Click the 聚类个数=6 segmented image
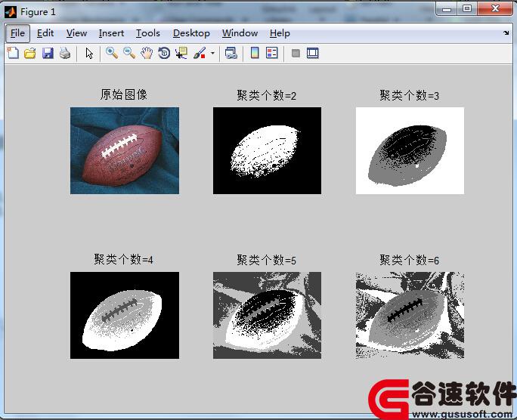517x420 pixels. 410,315
